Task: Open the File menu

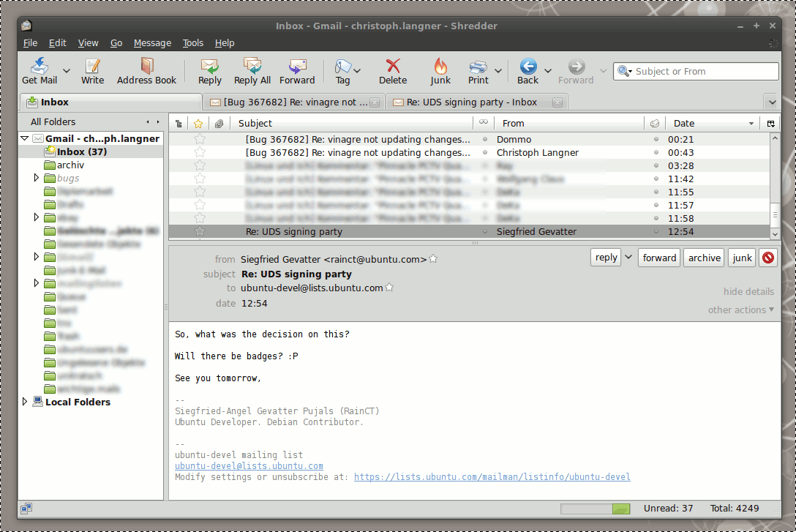Action: pyautogui.click(x=30, y=43)
